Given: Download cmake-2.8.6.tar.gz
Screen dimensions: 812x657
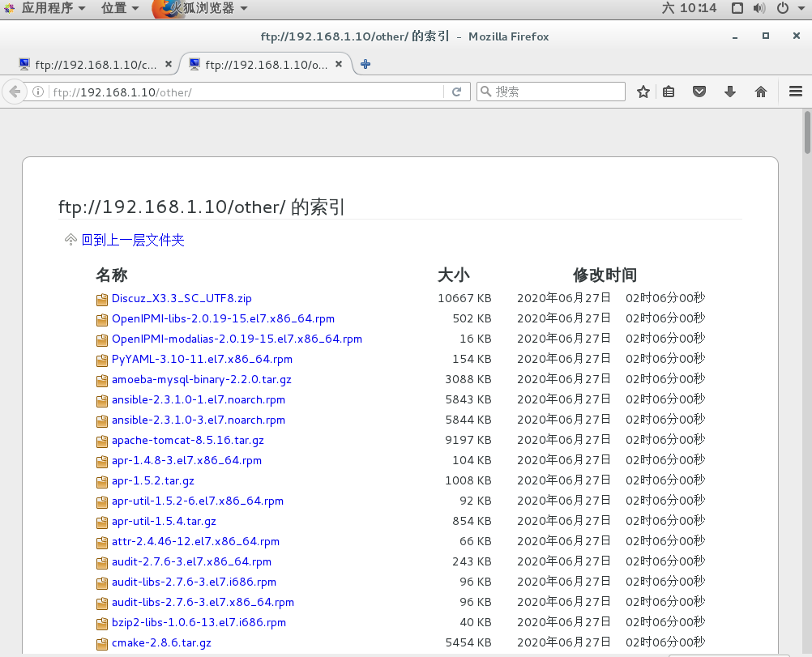Looking at the screenshot, I should click(161, 642).
